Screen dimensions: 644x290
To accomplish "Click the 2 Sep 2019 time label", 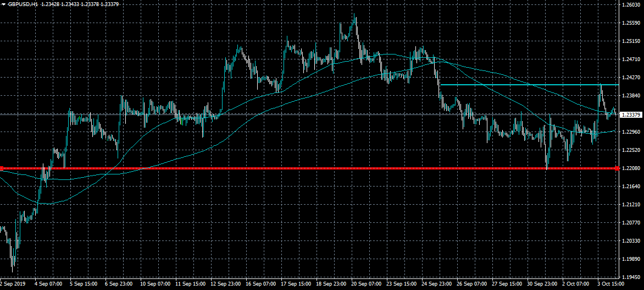I will point(12,284).
